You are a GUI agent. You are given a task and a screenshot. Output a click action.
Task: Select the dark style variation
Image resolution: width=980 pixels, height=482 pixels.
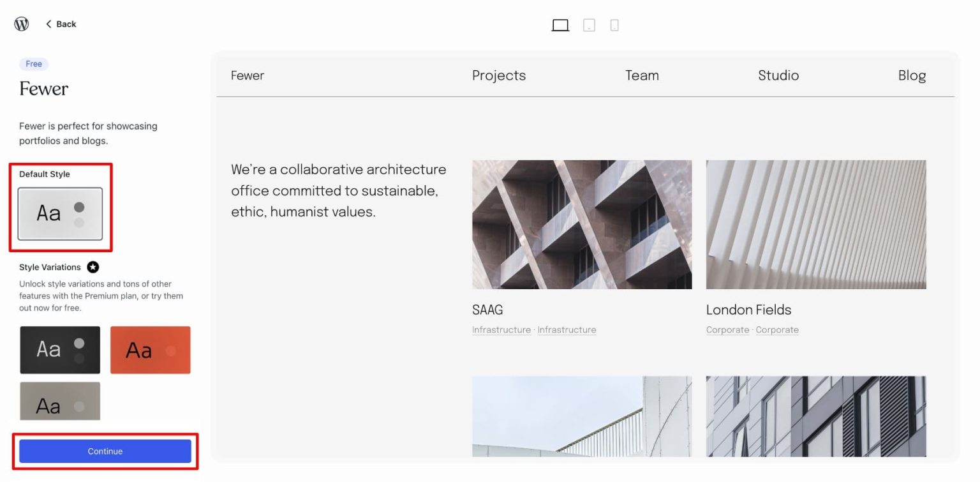click(59, 350)
